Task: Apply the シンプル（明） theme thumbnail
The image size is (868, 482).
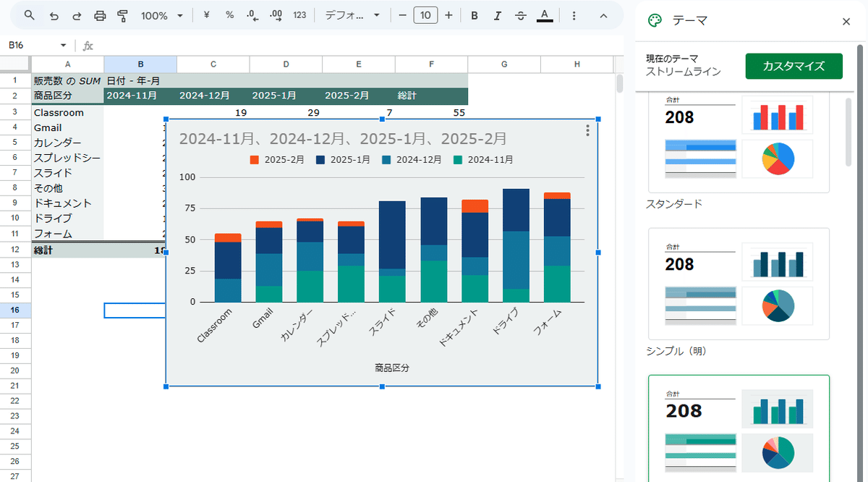Action: (739, 284)
